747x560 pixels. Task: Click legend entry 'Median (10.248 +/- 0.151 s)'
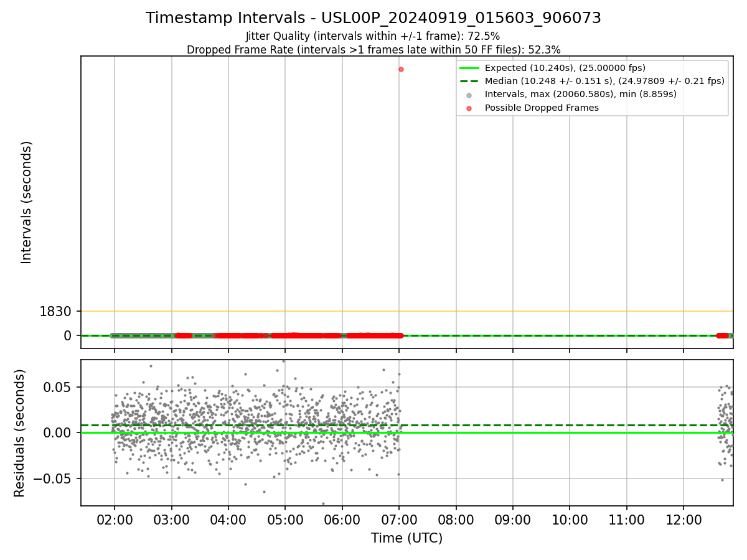(604, 81)
